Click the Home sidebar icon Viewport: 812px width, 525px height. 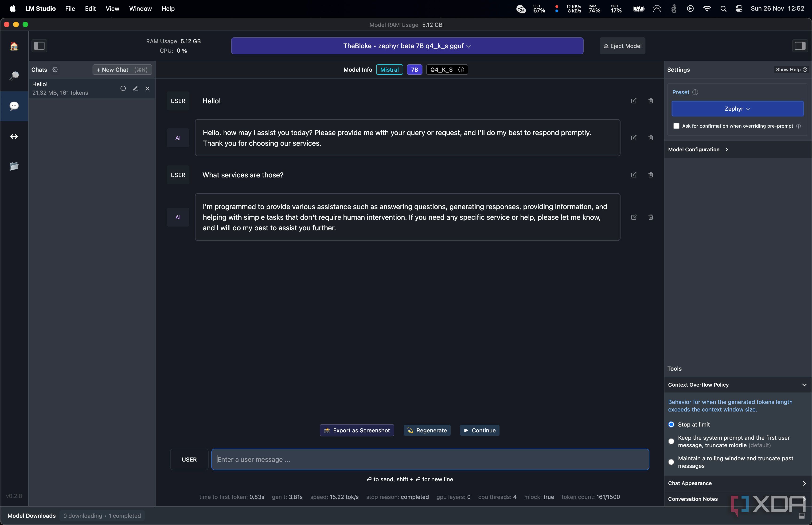pos(14,46)
